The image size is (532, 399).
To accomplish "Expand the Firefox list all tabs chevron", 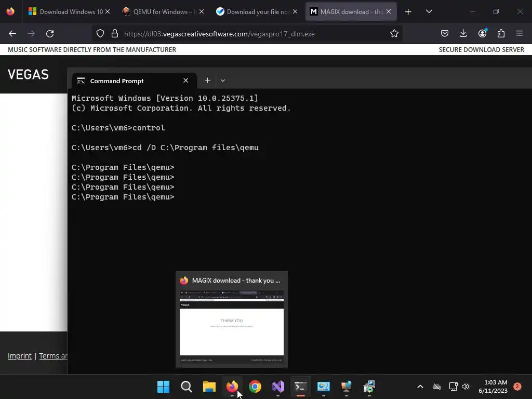I will click(429, 12).
